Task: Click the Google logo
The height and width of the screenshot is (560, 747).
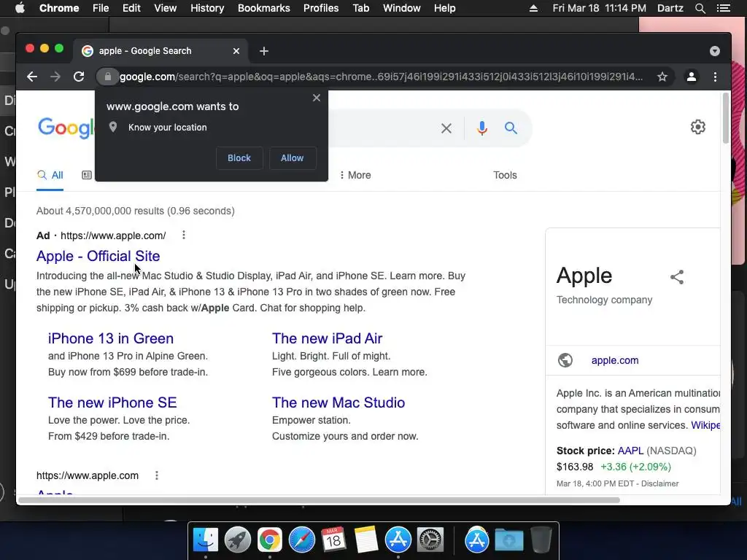Action: click(x=66, y=128)
